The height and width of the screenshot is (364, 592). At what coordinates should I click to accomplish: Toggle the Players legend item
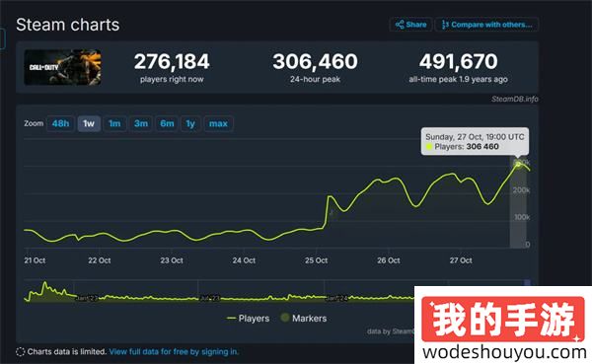(x=248, y=319)
